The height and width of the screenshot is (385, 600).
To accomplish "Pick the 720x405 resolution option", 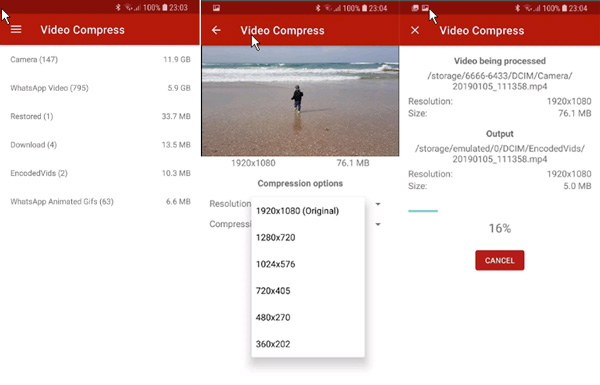I will tap(308, 291).
